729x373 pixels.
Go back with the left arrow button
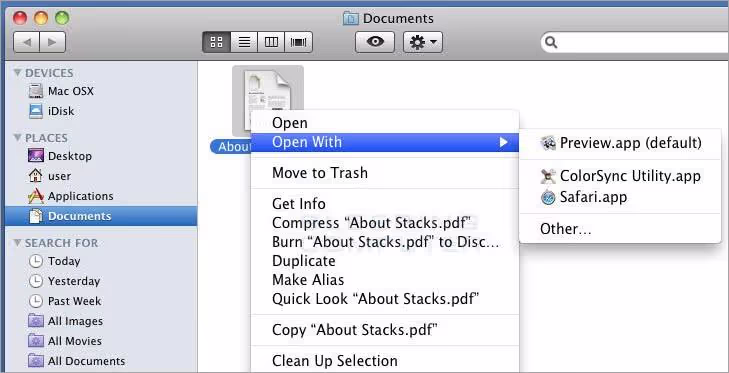(27, 42)
